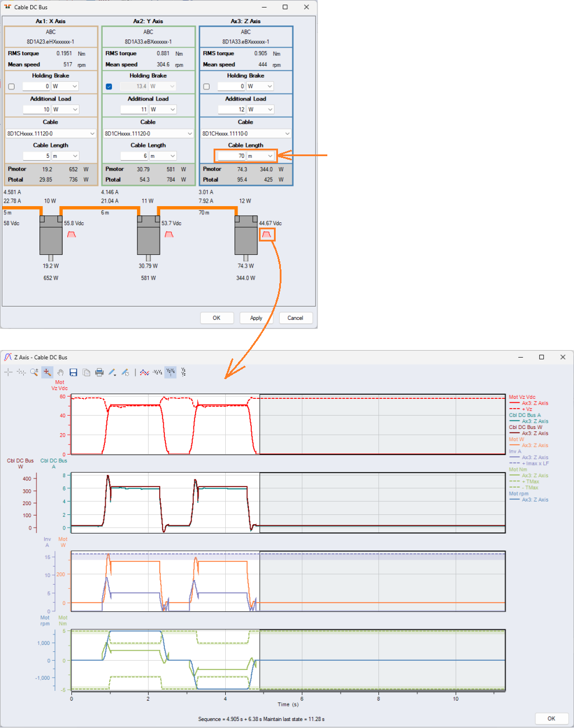Click the print icon in chart toolbar
This screenshot has height=728, width=574.
[x=99, y=372]
